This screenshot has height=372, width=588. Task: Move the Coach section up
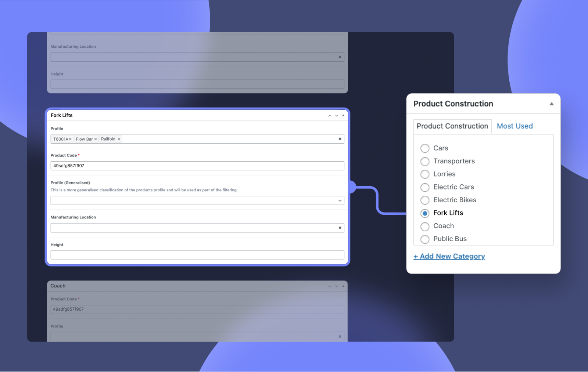329,286
